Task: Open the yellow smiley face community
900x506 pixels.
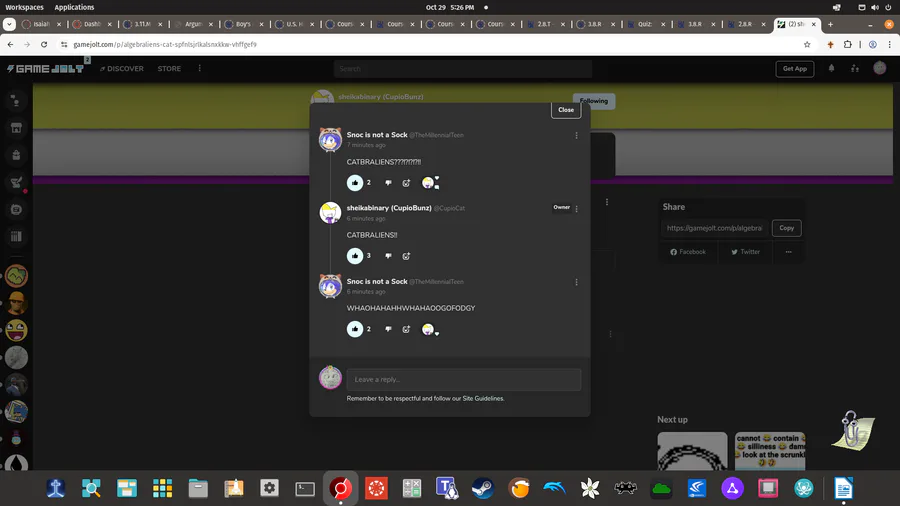Action: [x=16, y=330]
